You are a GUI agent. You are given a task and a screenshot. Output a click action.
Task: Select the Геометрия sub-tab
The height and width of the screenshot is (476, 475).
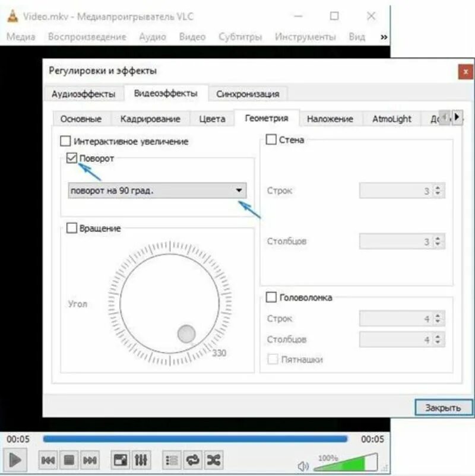(x=267, y=118)
